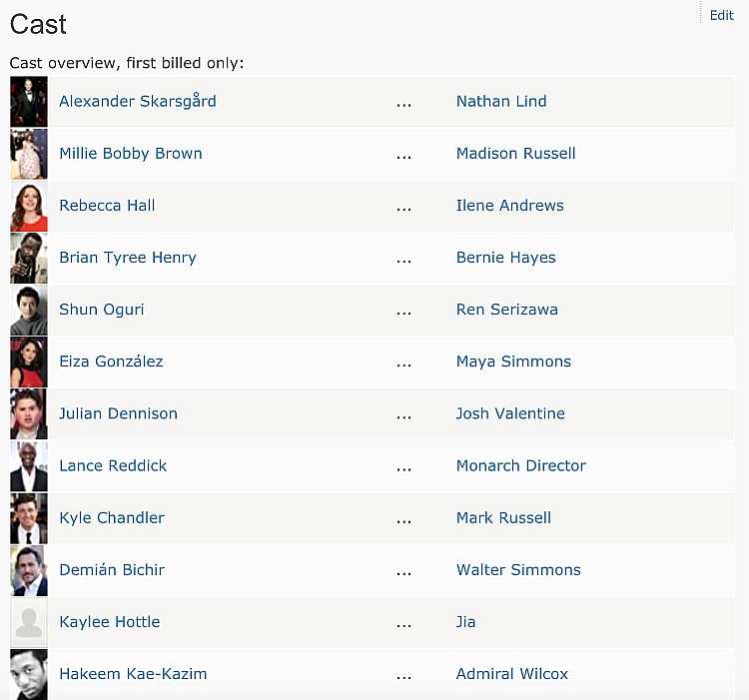The image size is (749, 700).
Task: Click Lance Reddick's name link
Action: 113,465
